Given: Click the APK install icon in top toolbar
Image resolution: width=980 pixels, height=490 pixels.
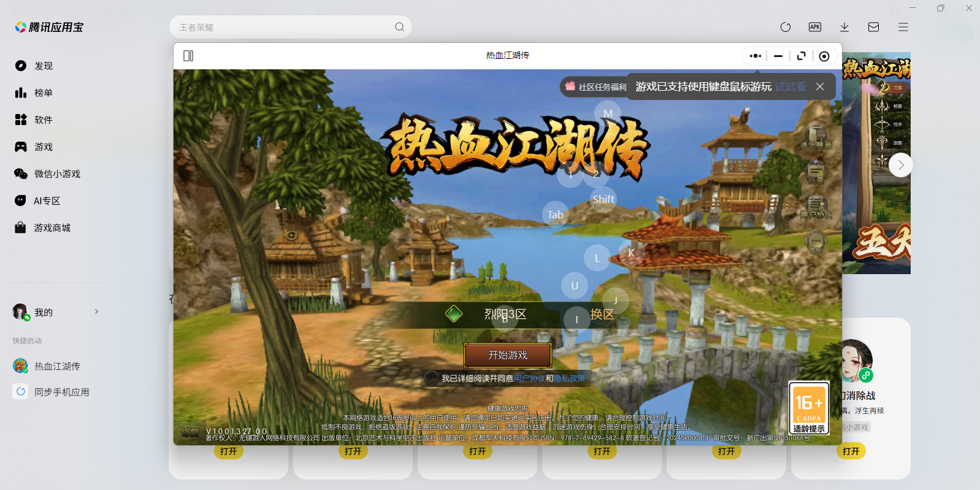Looking at the screenshot, I should 815,27.
